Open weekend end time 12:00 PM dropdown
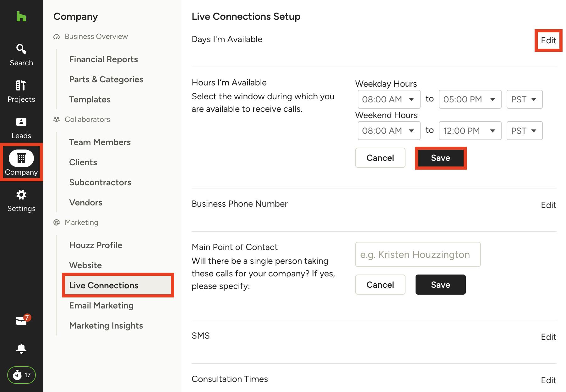 coord(470,131)
